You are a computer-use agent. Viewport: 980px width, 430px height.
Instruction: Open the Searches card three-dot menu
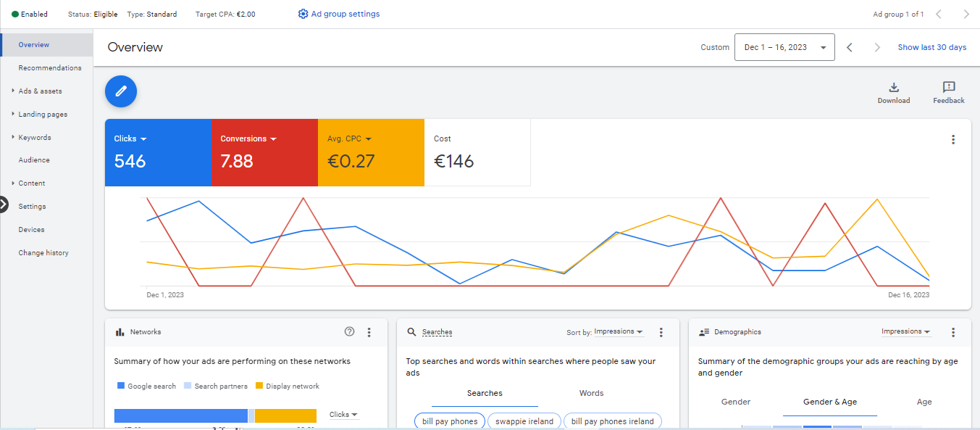(x=661, y=332)
